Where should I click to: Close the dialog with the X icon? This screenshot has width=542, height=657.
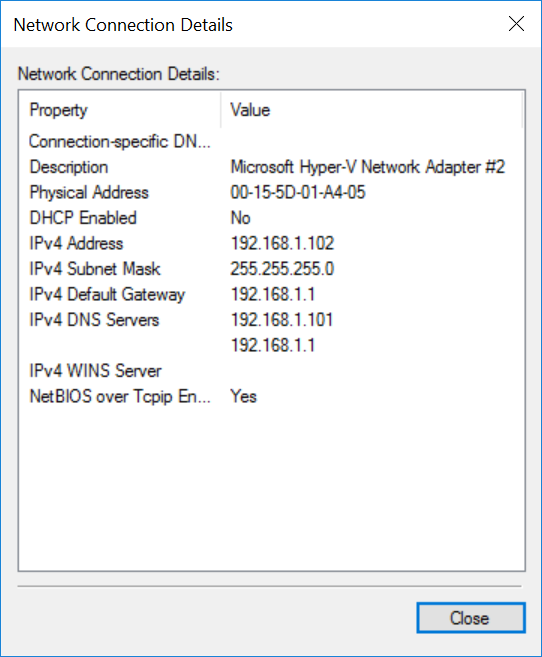516,24
